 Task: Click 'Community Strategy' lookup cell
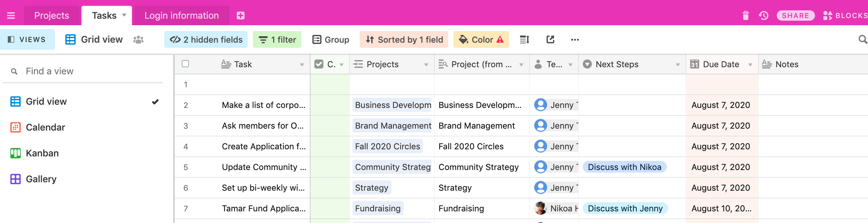481,167
